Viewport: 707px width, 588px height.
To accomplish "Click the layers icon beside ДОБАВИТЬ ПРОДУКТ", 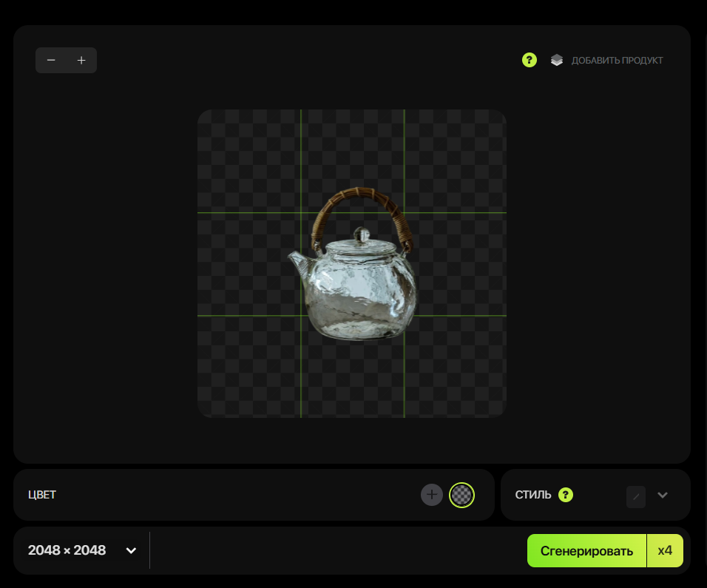I will 557,60.
